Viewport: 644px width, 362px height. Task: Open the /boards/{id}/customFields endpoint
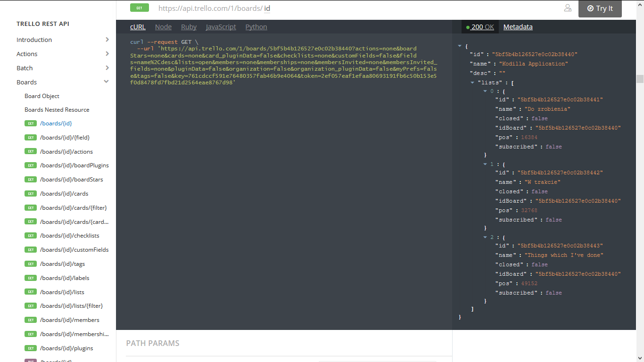tap(74, 250)
